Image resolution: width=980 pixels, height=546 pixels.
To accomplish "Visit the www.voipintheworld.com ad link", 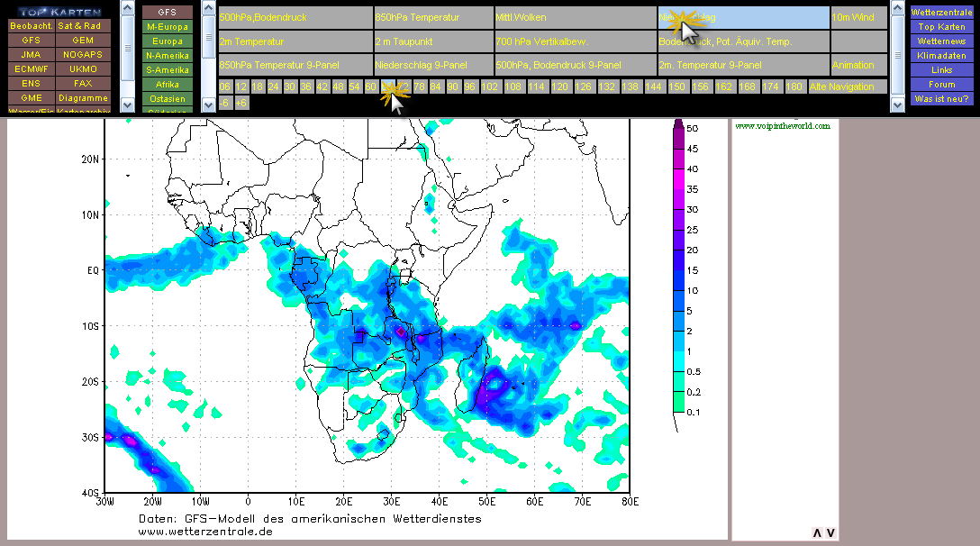I will (783, 126).
